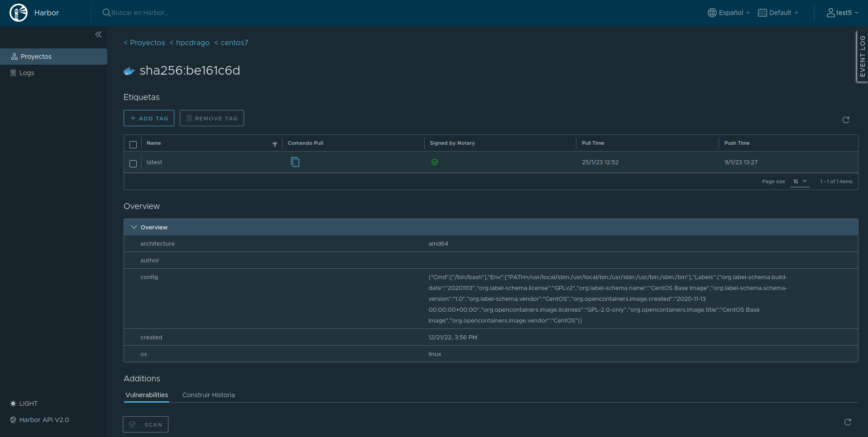
Task: Collapse the Overview panel chevron
Action: 134,227
